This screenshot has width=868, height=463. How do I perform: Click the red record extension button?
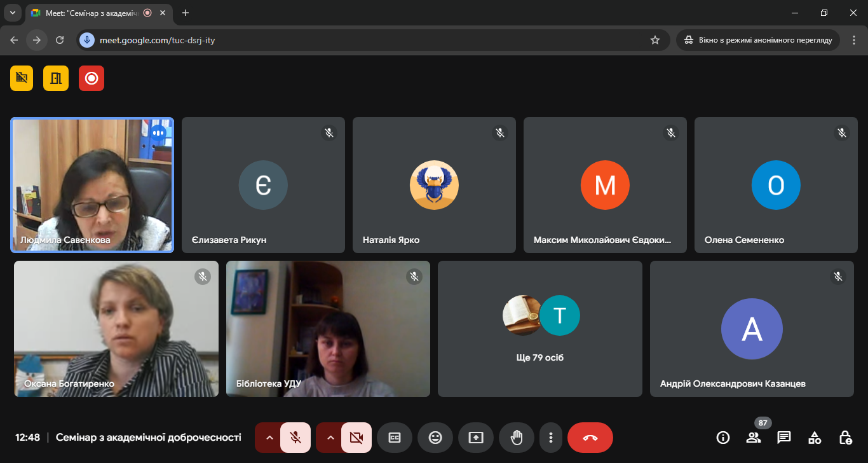coord(92,78)
